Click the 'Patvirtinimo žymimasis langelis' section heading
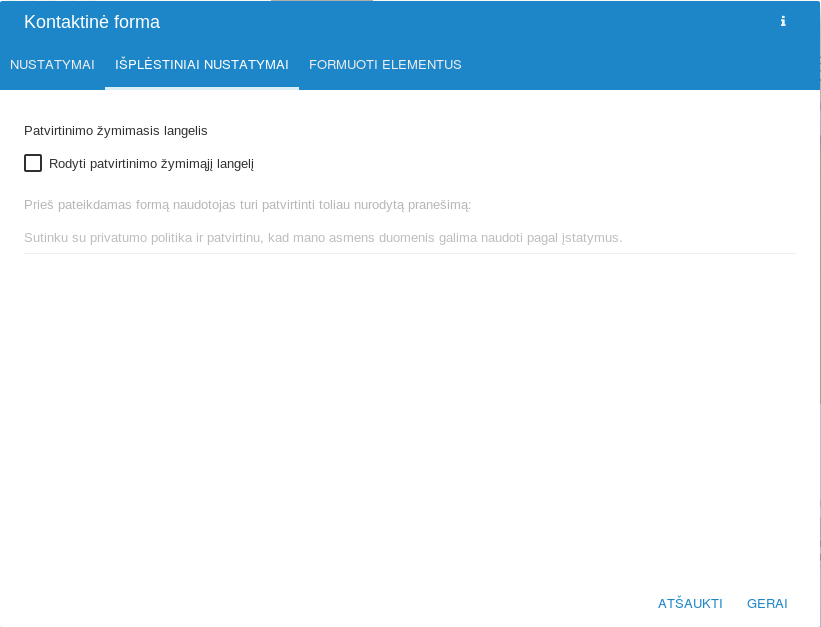 click(x=116, y=130)
